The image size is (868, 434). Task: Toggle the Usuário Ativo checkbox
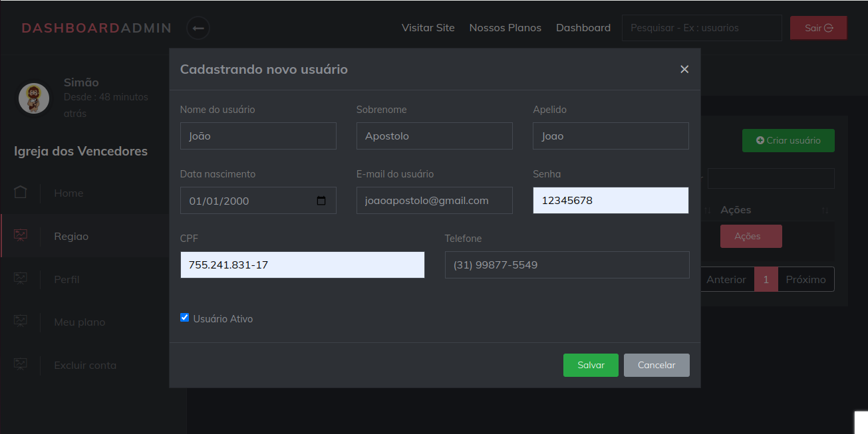pos(185,318)
